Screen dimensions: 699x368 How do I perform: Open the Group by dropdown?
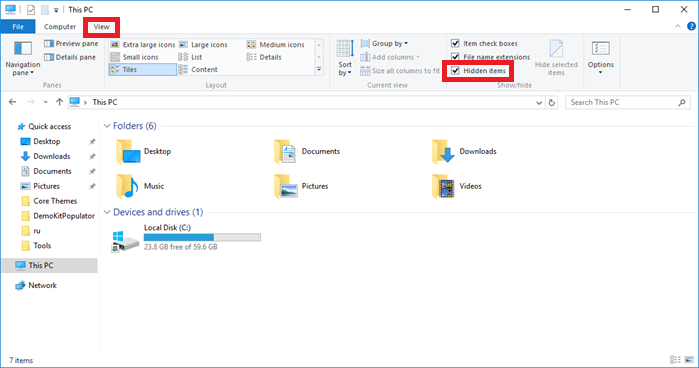(x=384, y=44)
